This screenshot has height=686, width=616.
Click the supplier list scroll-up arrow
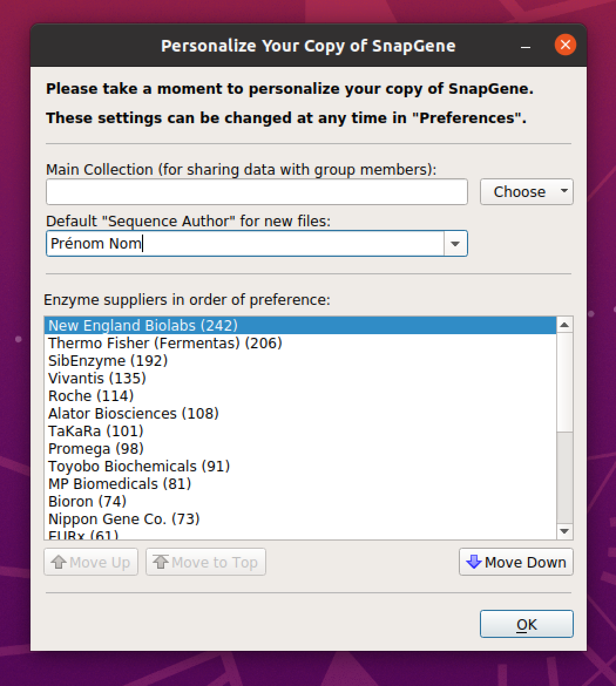564,325
